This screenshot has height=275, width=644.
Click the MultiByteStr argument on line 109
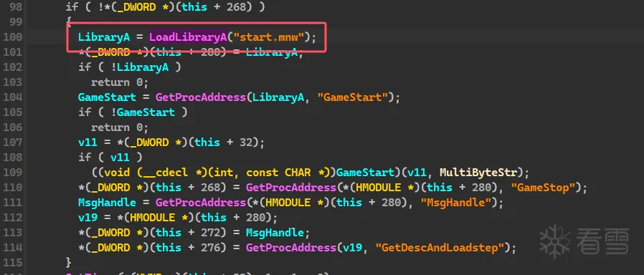click(478, 173)
